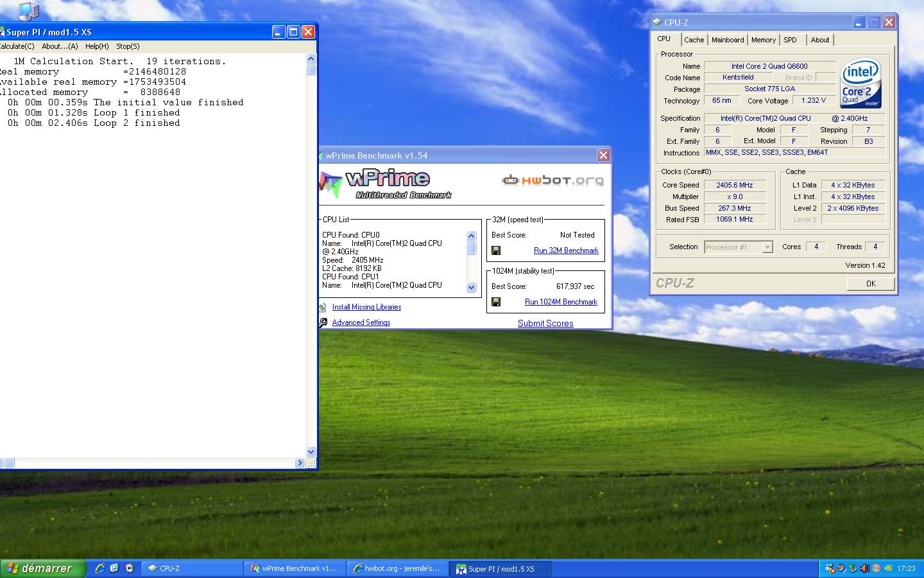This screenshot has width=924, height=578.
Task: Click the hwbot.org logo in wPrime
Action: pos(552,180)
